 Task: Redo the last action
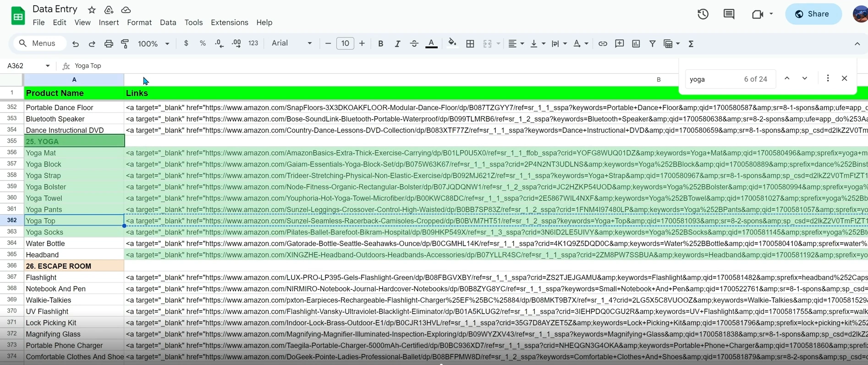pyautogui.click(x=92, y=44)
